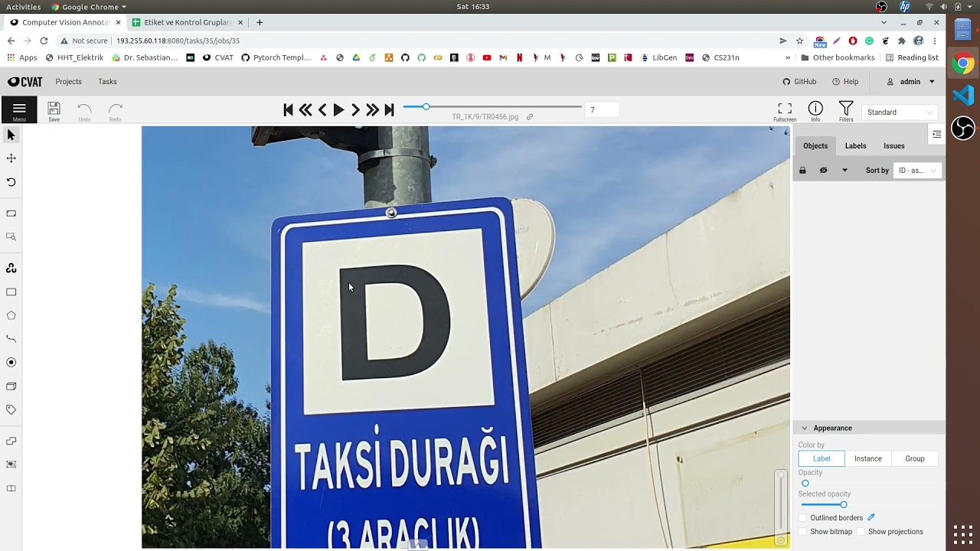
Task: Select the Merge shapes tool
Action: tap(11, 441)
